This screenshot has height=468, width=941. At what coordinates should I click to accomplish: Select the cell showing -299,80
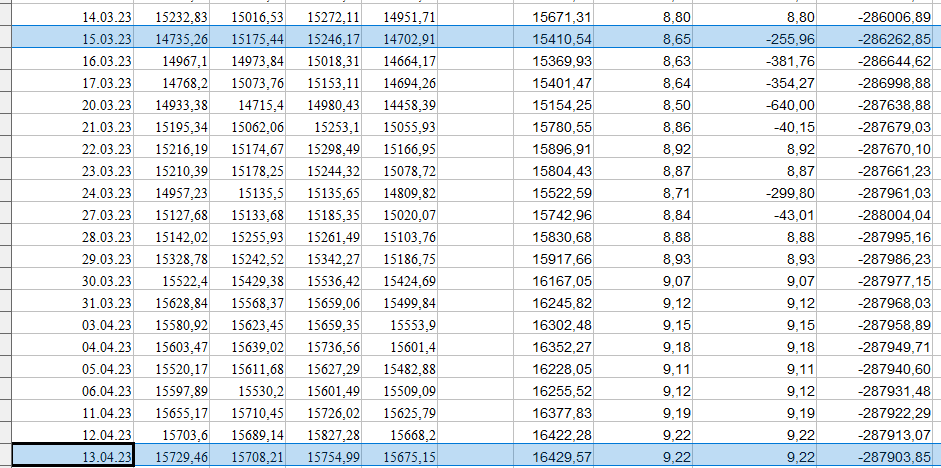click(x=787, y=193)
